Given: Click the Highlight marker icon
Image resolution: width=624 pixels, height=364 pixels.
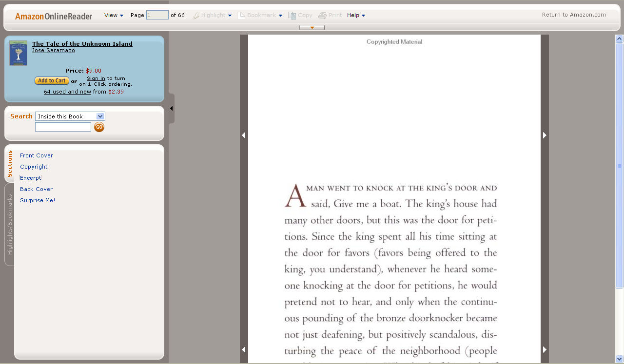Looking at the screenshot, I should (x=196, y=16).
